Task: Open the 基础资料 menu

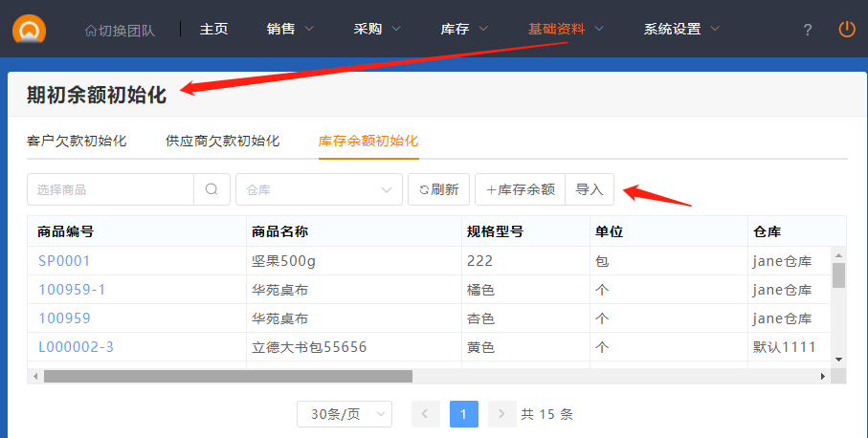Action: tap(566, 29)
